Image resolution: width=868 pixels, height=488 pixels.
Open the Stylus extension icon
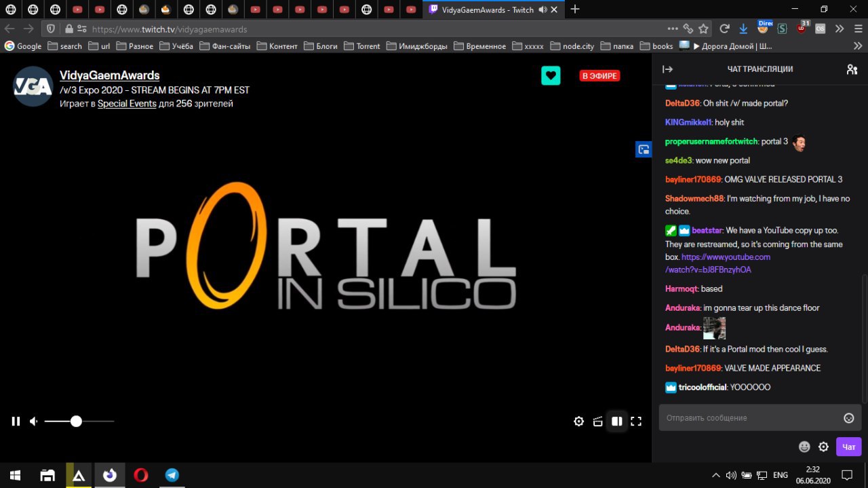point(782,29)
